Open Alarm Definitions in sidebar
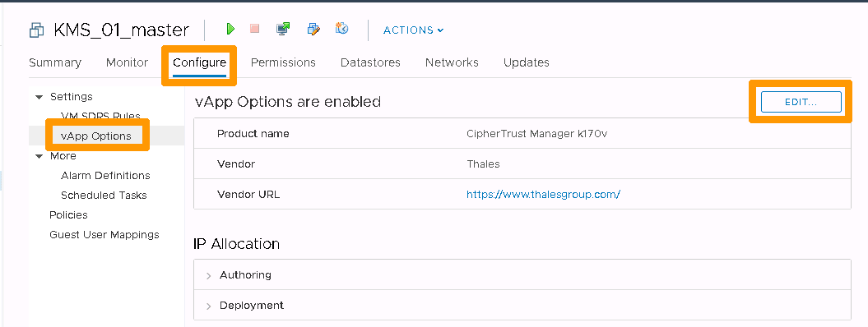This screenshot has width=868, height=327. 106,176
